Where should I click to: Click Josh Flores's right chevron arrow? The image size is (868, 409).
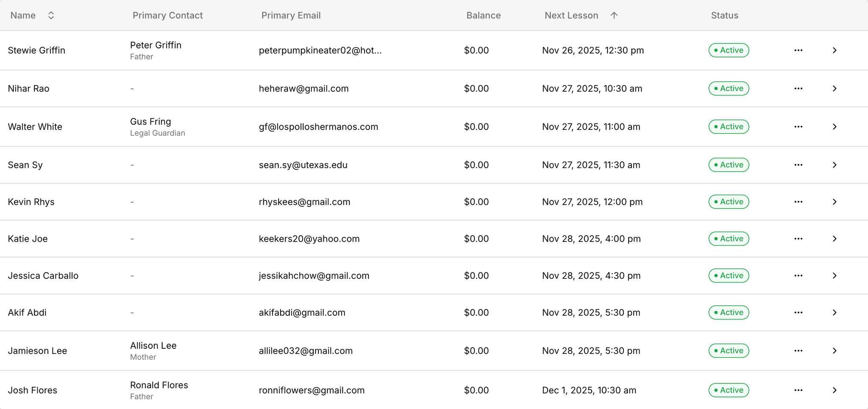[834, 390]
